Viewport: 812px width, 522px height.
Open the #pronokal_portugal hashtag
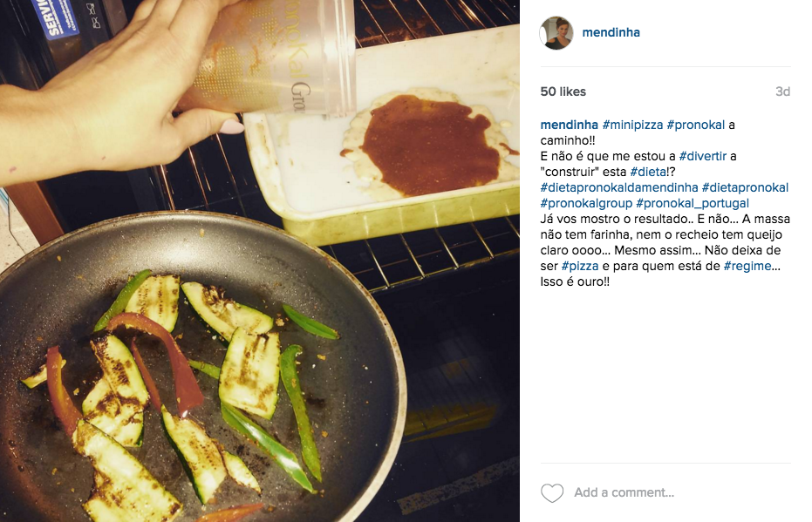click(x=693, y=203)
